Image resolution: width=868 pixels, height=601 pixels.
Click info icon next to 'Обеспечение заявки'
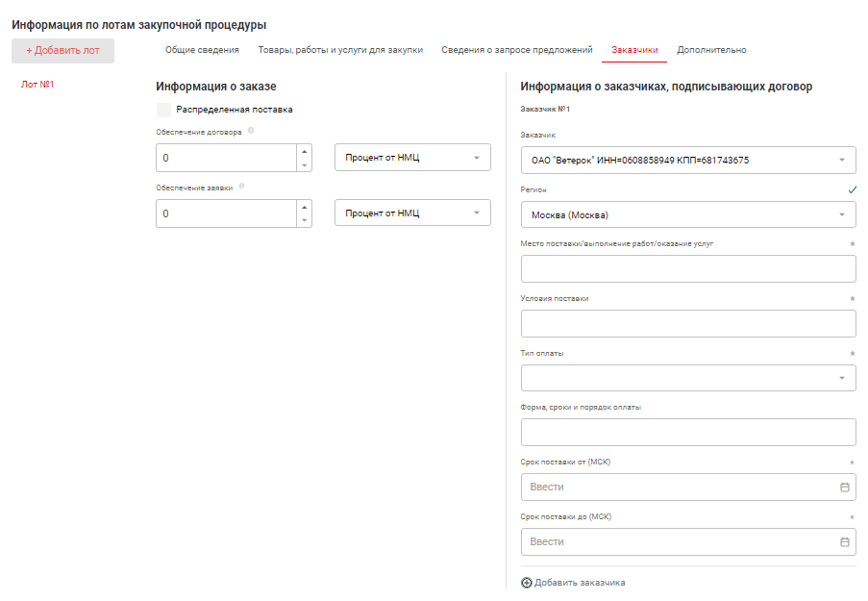coord(242,187)
